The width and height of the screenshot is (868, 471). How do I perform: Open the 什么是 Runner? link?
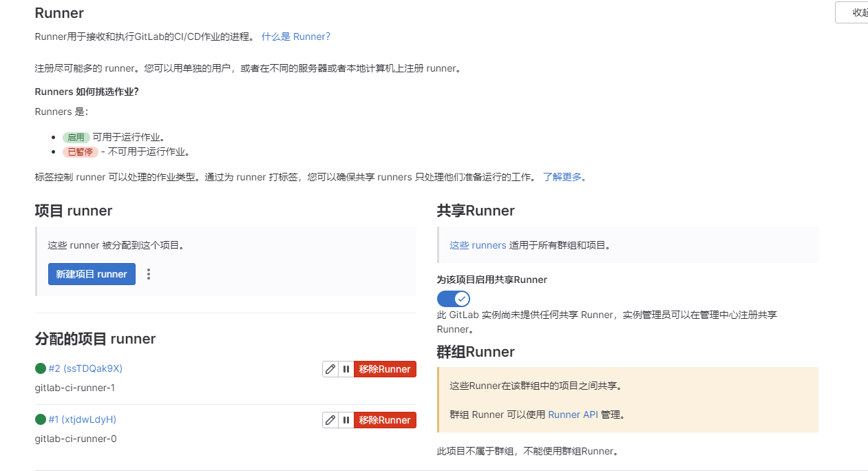(295, 36)
